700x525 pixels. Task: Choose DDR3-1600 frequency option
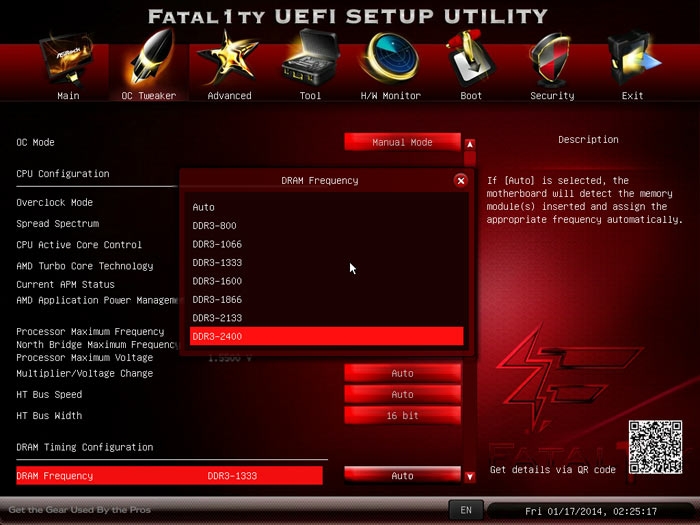click(326, 281)
